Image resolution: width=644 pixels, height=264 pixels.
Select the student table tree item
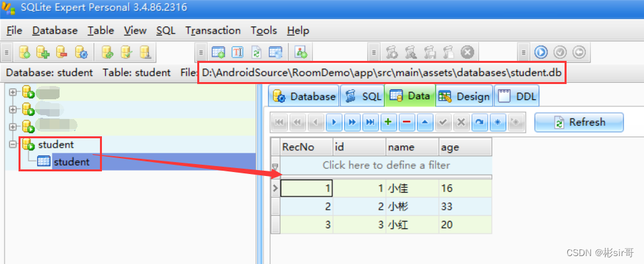(71, 161)
